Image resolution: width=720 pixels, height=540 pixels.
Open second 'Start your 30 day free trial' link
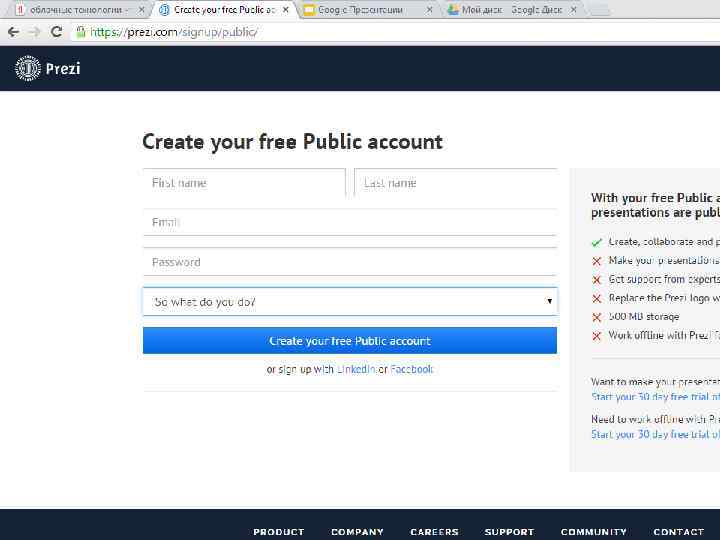[x=655, y=434]
